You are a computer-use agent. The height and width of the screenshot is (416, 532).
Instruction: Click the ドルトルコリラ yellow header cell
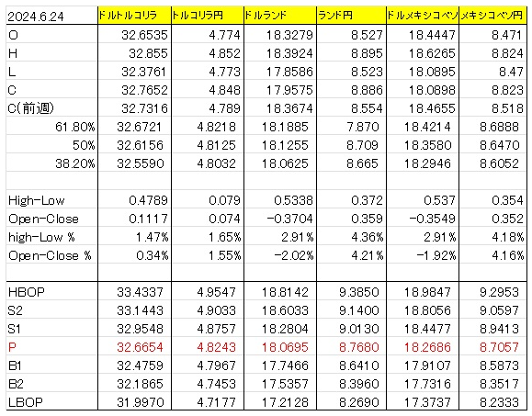[135, 16]
